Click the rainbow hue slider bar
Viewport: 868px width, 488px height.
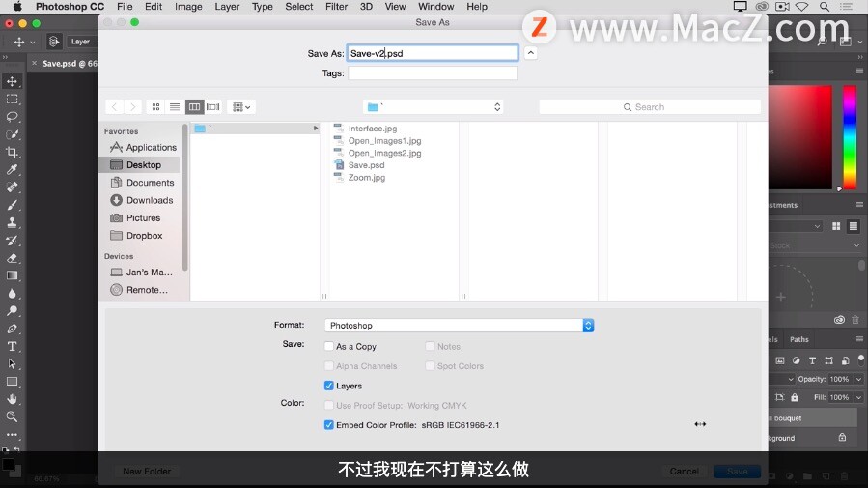click(850, 137)
